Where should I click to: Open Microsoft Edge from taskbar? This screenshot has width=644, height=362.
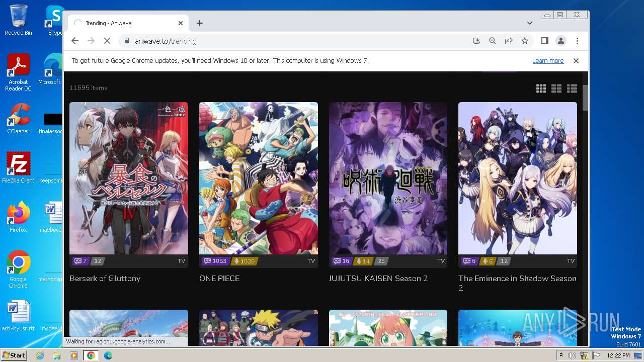108,355
